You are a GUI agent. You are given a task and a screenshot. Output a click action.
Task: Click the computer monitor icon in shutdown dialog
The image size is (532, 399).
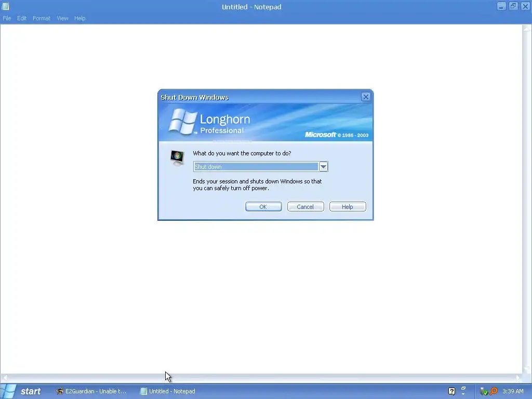coord(177,158)
